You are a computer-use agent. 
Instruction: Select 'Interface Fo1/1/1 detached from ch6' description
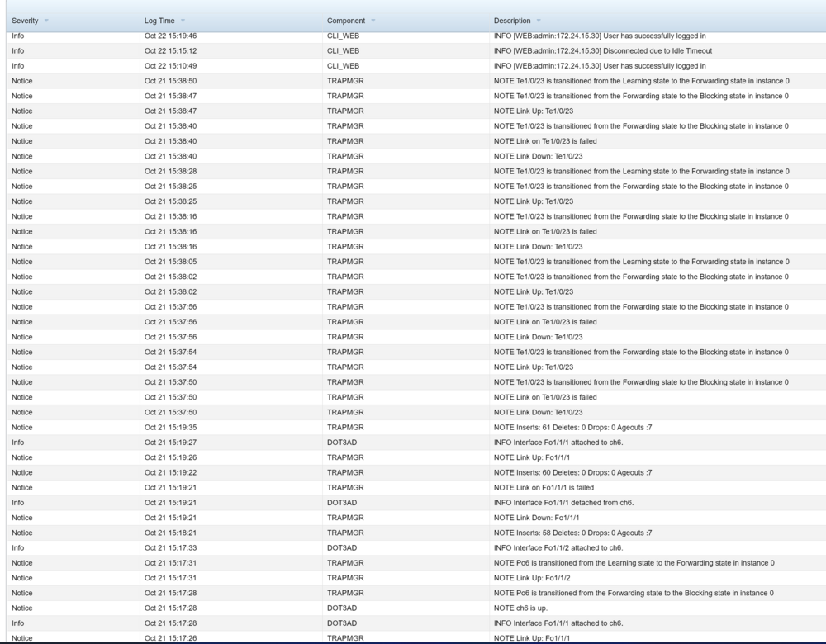tap(563, 503)
